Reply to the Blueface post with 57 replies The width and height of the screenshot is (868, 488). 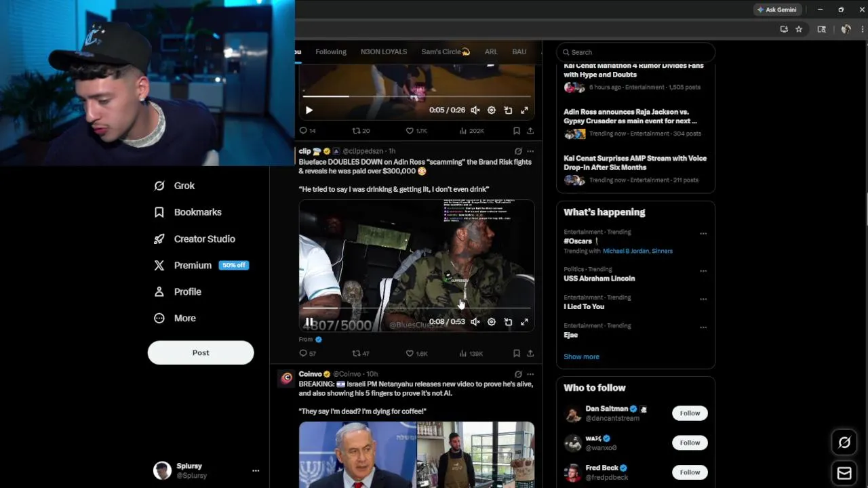click(307, 353)
